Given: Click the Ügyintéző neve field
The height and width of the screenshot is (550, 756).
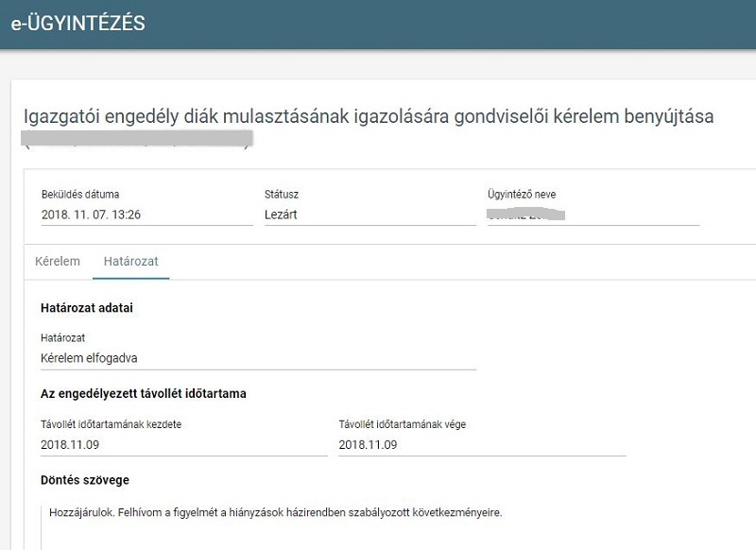Looking at the screenshot, I should 593,215.
